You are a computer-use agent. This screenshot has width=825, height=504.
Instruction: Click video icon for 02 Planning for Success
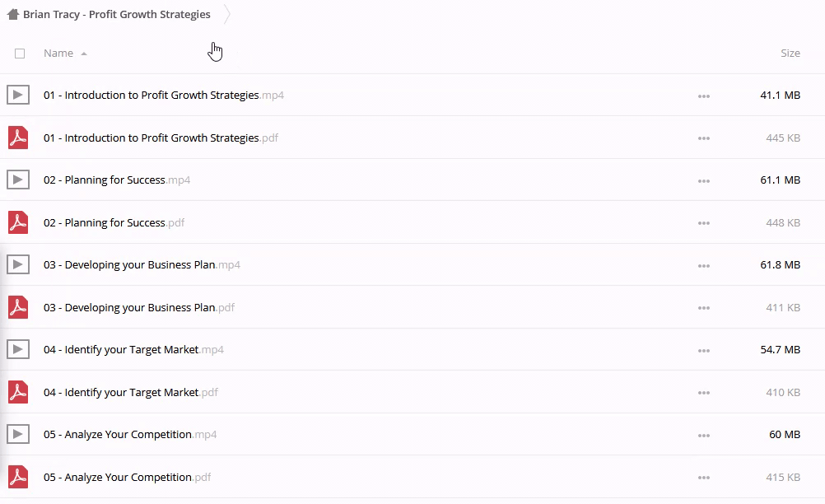pos(17,180)
